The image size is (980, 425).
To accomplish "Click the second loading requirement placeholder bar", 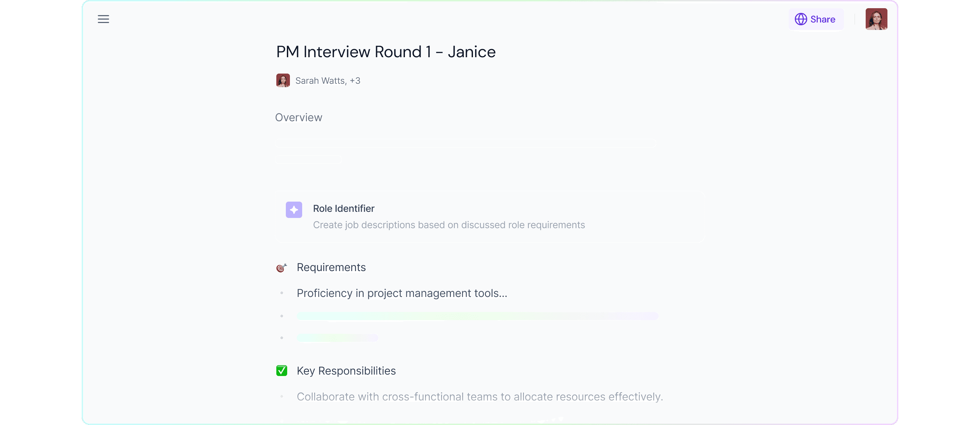I will point(477,316).
